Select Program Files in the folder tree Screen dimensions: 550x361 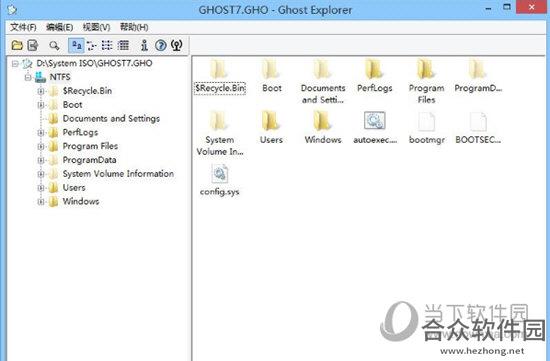pos(90,146)
